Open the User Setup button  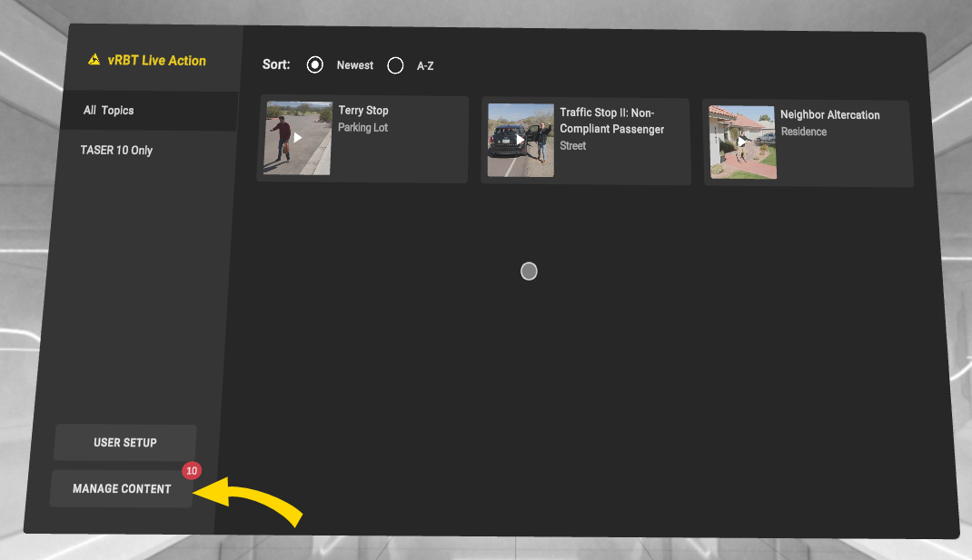[x=125, y=443]
